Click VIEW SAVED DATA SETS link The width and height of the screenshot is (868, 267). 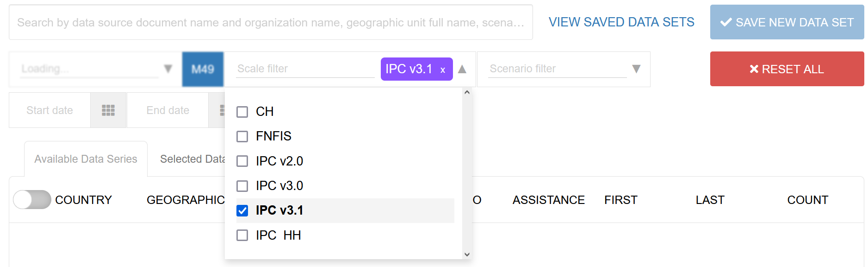621,22
